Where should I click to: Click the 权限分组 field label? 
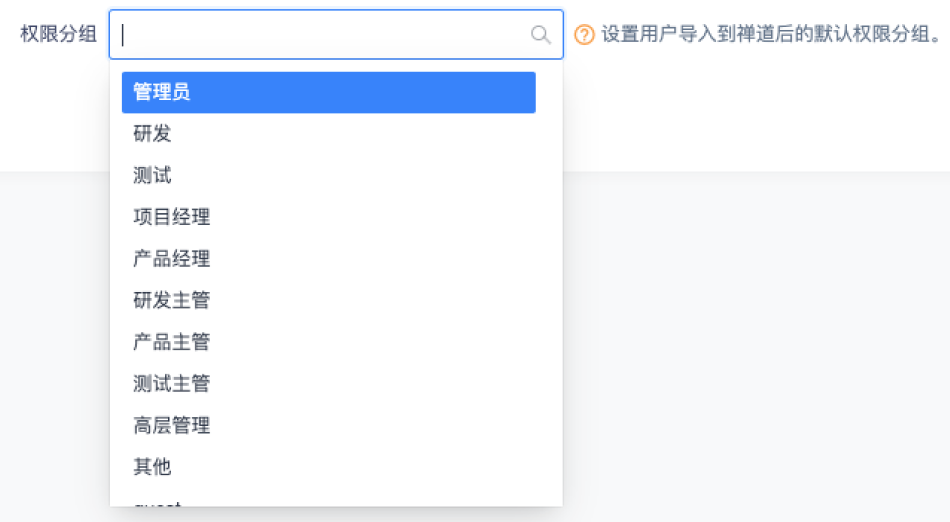59,35
